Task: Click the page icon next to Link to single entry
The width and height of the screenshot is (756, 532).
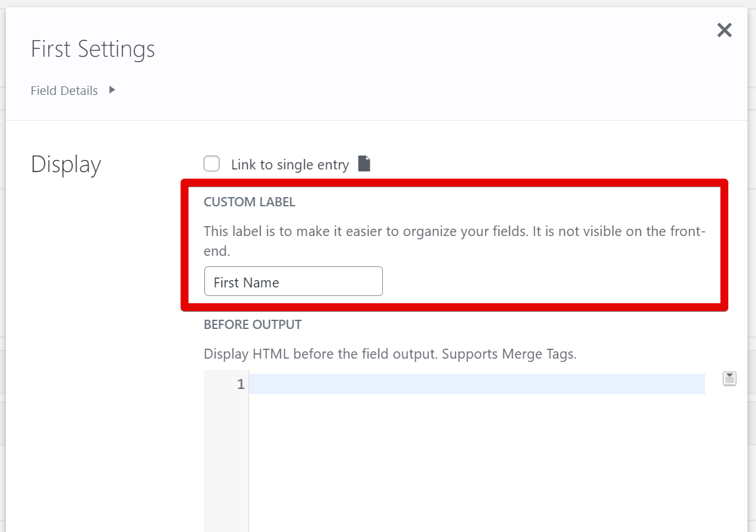Action: 364,163
